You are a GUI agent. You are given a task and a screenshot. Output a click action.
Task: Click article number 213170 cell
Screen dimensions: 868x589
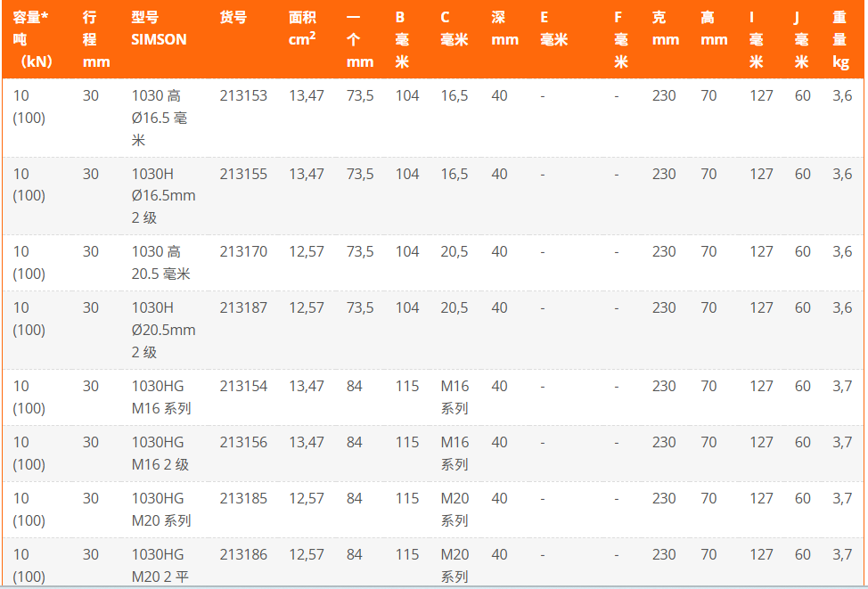click(x=243, y=252)
